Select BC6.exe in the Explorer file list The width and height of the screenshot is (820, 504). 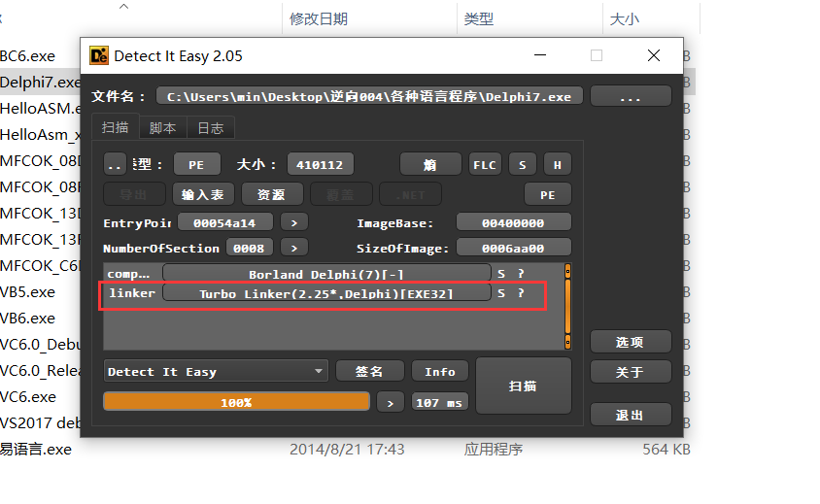(x=28, y=56)
